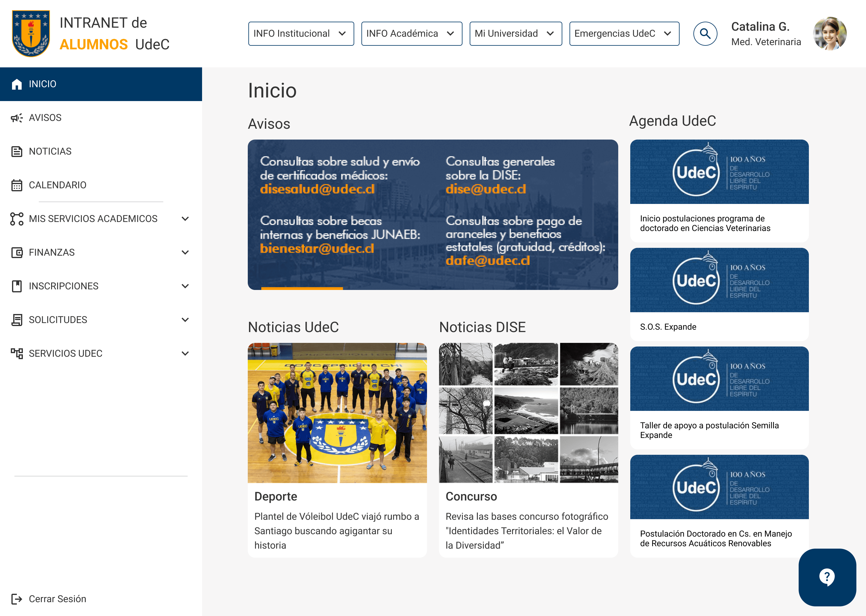The width and height of the screenshot is (866, 616).
Task: Click the Concurso news headline
Action: (x=471, y=497)
